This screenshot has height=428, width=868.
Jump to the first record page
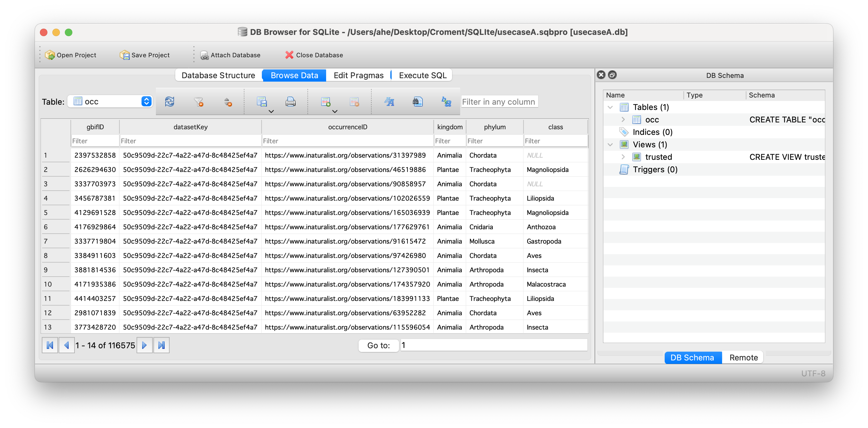[50, 345]
